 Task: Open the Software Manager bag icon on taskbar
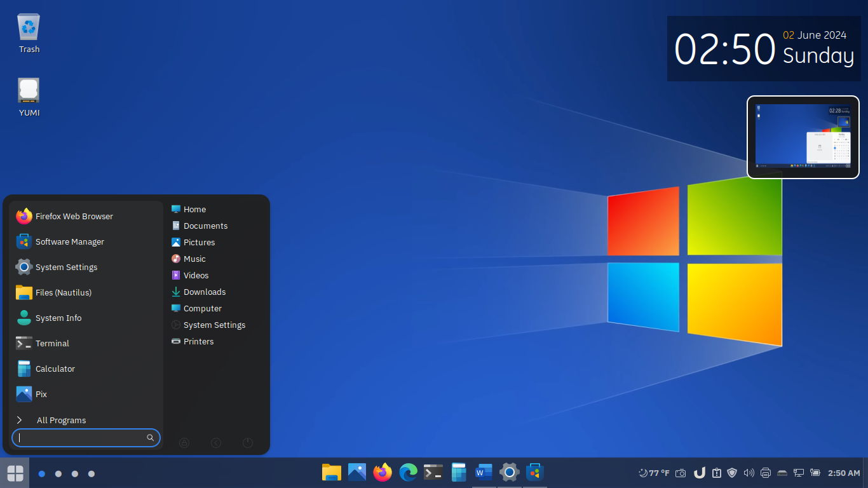pos(535,473)
